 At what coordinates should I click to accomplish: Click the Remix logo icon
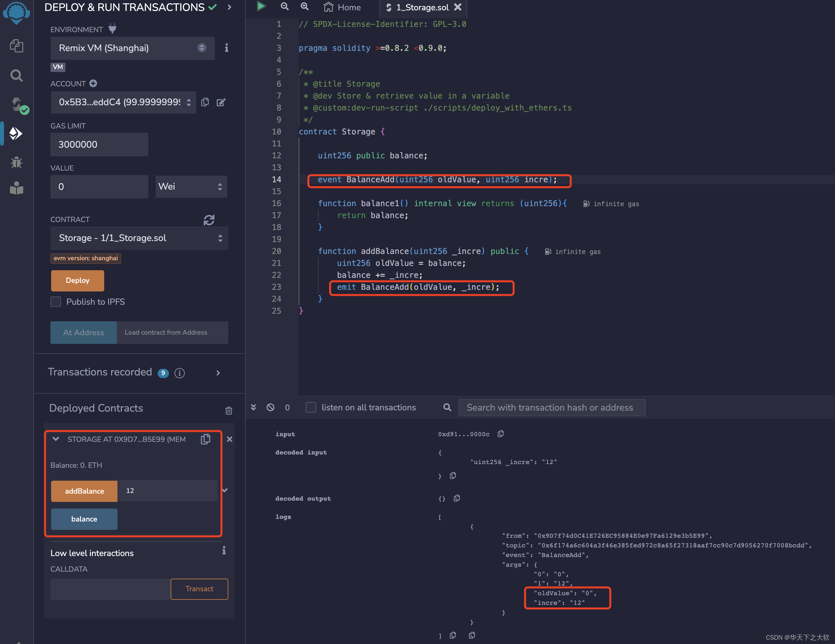coord(17,13)
